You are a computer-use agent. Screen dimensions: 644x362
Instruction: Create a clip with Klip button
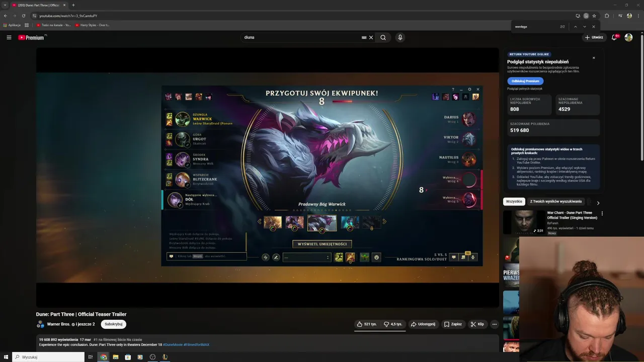[x=477, y=324]
